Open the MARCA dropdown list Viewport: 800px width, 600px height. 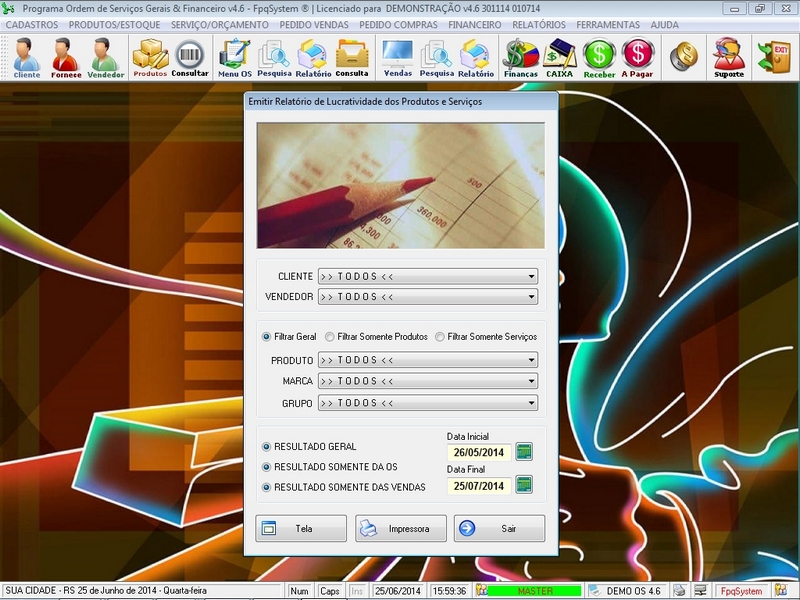(531, 382)
